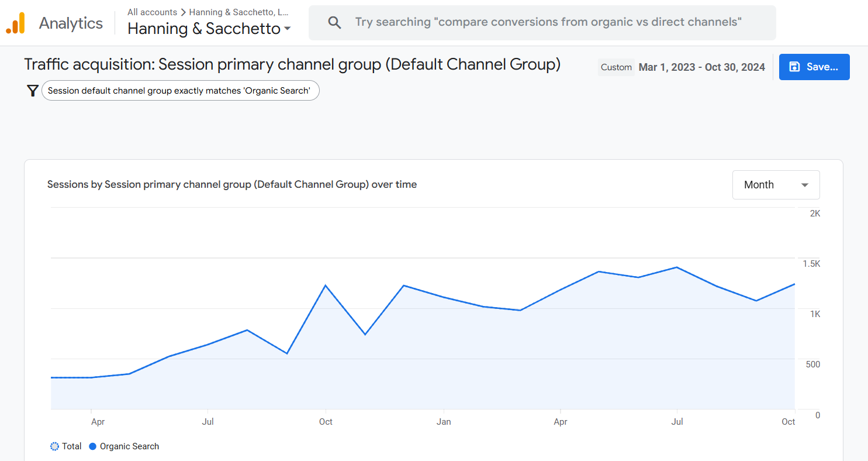Click the Traffic acquisition report title
The height and width of the screenshot is (461, 868).
[x=292, y=64]
